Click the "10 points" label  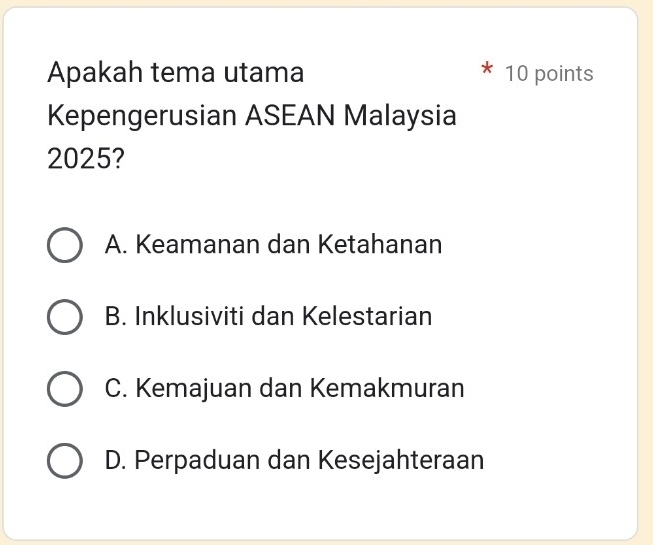pos(549,74)
